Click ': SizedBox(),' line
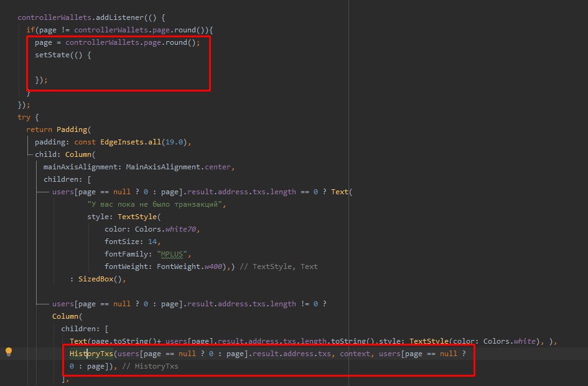 (98, 279)
